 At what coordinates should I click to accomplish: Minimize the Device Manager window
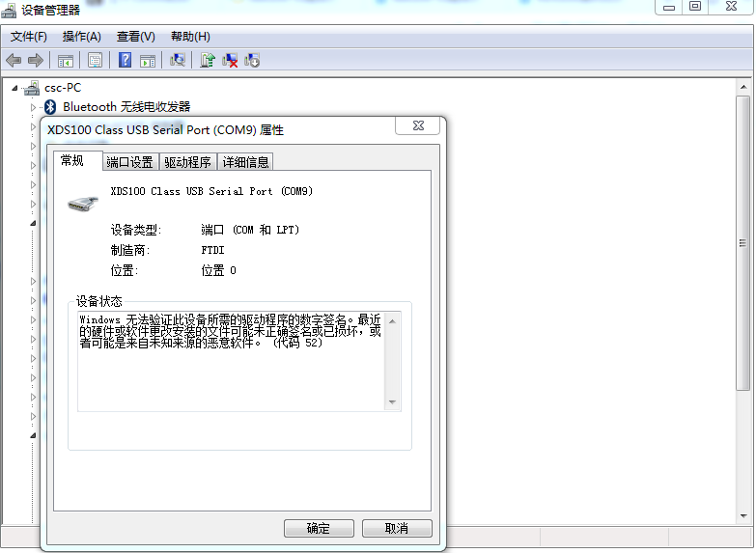coord(669,7)
